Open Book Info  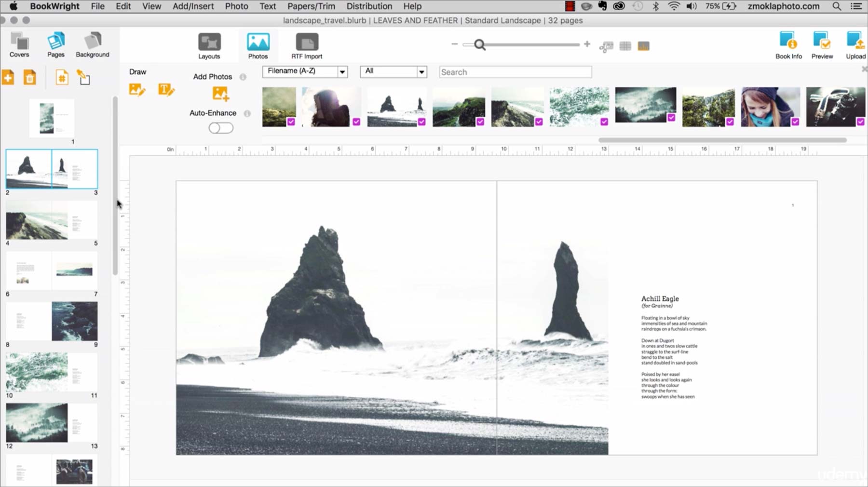(x=788, y=45)
